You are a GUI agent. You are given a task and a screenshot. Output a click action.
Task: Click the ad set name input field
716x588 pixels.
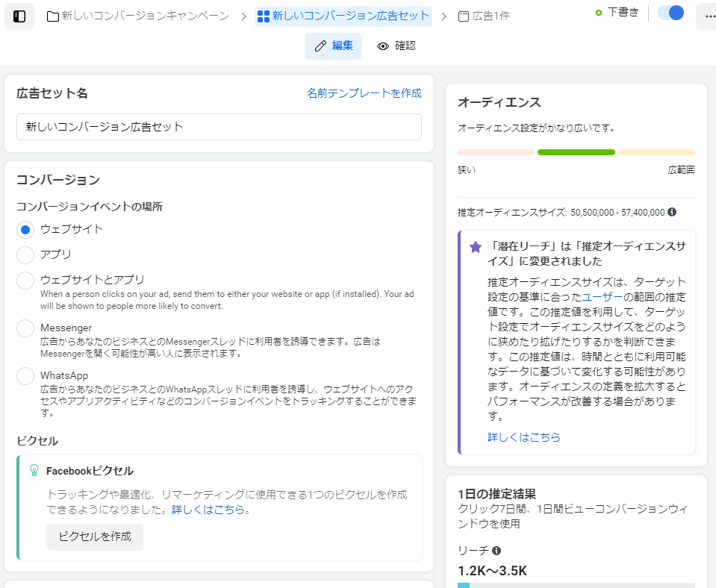pyautogui.click(x=219, y=127)
